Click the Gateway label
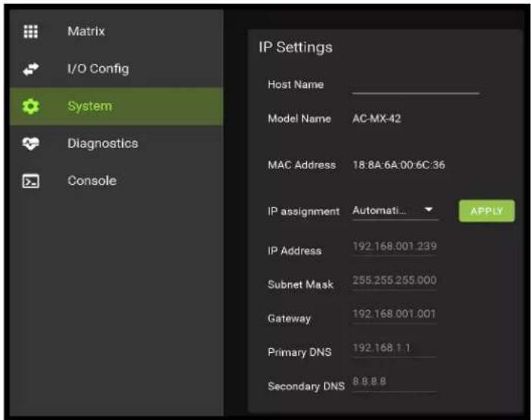The height and width of the screenshot is (420, 531). (x=289, y=319)
